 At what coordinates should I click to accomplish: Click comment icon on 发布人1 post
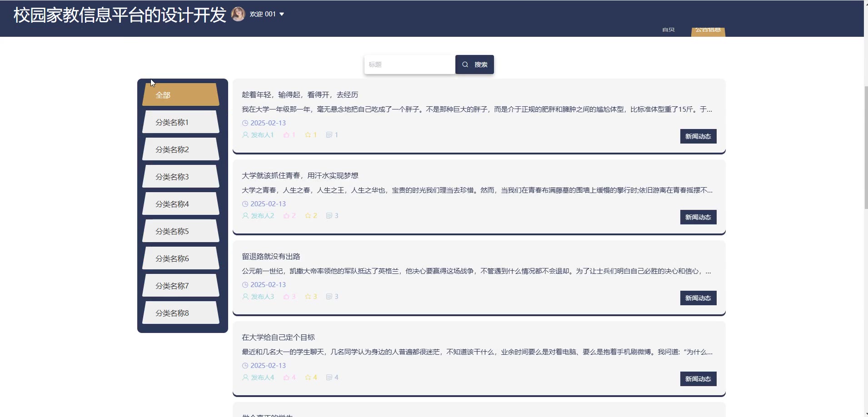pyautogui.click(x=329, y=135)
